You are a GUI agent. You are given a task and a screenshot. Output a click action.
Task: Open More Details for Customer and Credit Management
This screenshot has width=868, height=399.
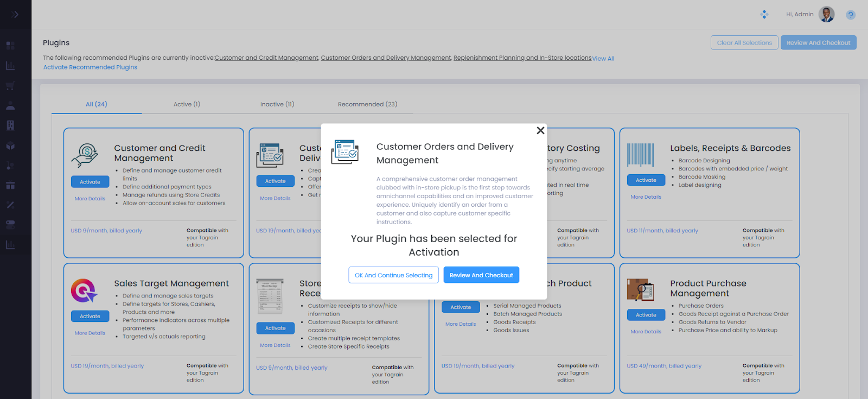click(90, 199)
